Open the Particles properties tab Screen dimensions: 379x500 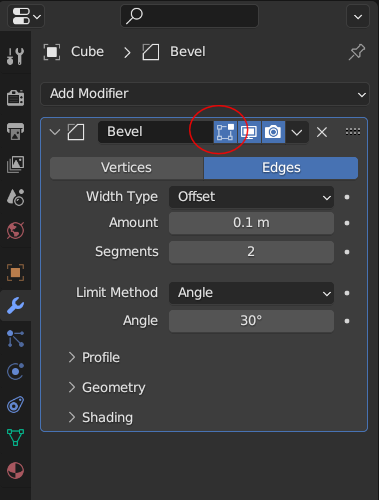click(x=15, y=338)
